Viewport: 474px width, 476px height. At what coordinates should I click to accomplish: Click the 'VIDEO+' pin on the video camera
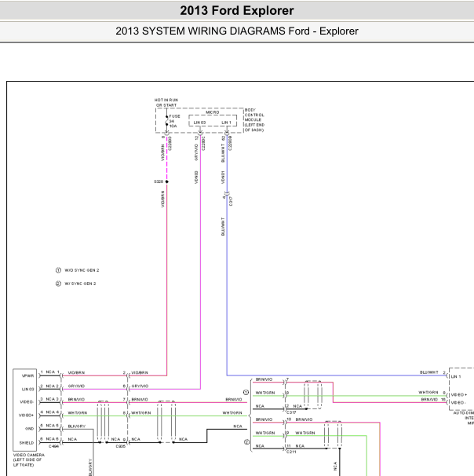point(27,416)
